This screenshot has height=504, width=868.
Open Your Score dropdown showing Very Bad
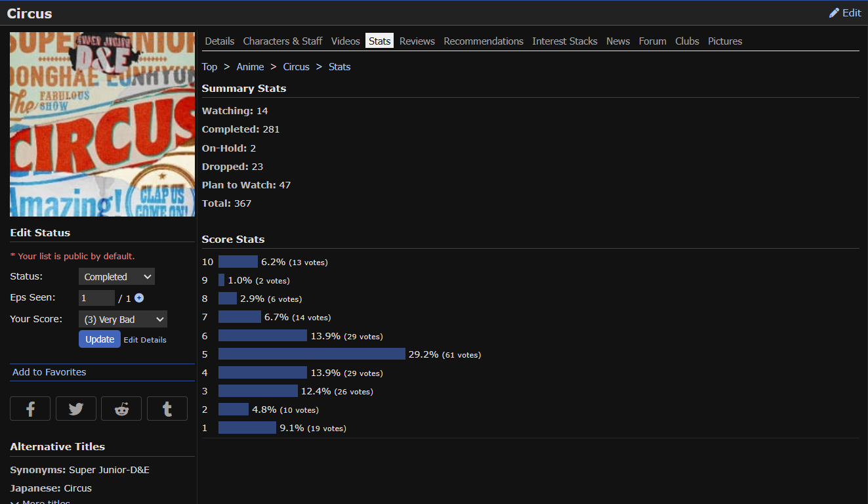tap(123, 320)
